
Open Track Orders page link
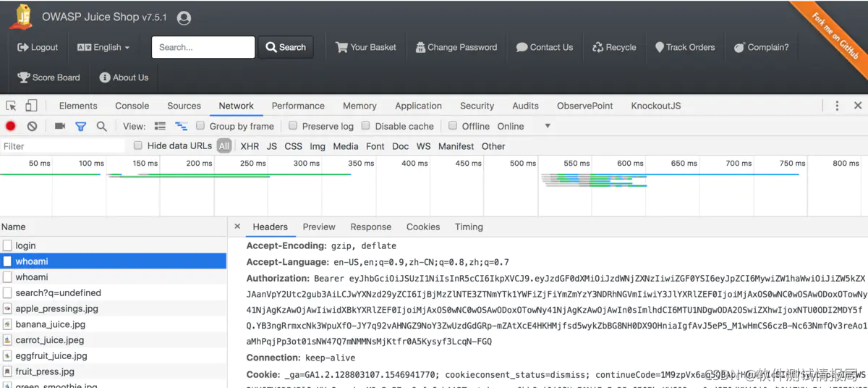click(685, 47)
